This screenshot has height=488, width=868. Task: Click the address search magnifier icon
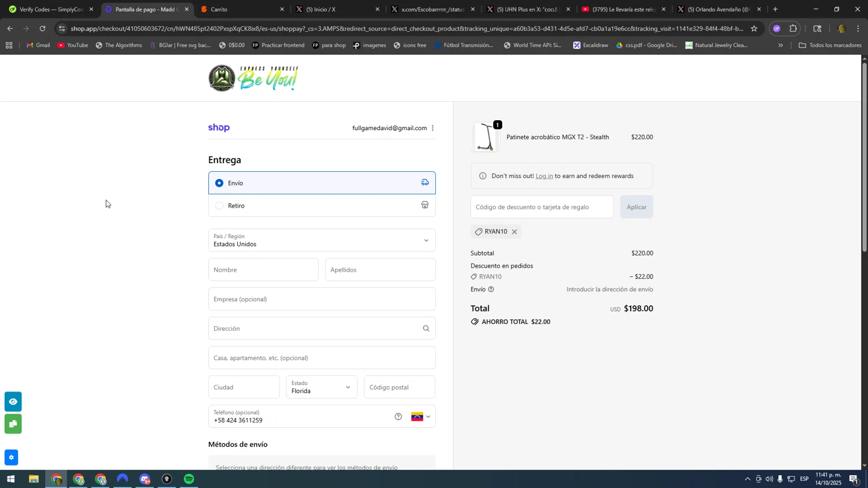click(426, 329)
